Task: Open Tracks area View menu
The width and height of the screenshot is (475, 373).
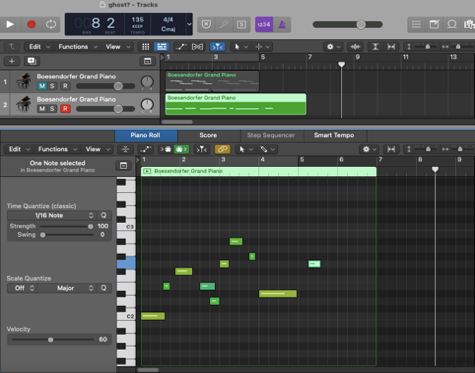Action: click(117, 47)
